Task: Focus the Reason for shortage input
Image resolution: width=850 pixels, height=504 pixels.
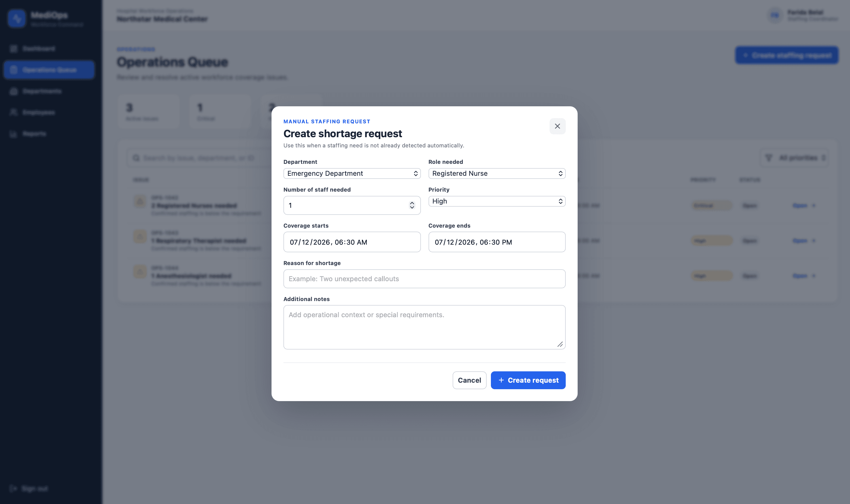Action: pos(424,279)
